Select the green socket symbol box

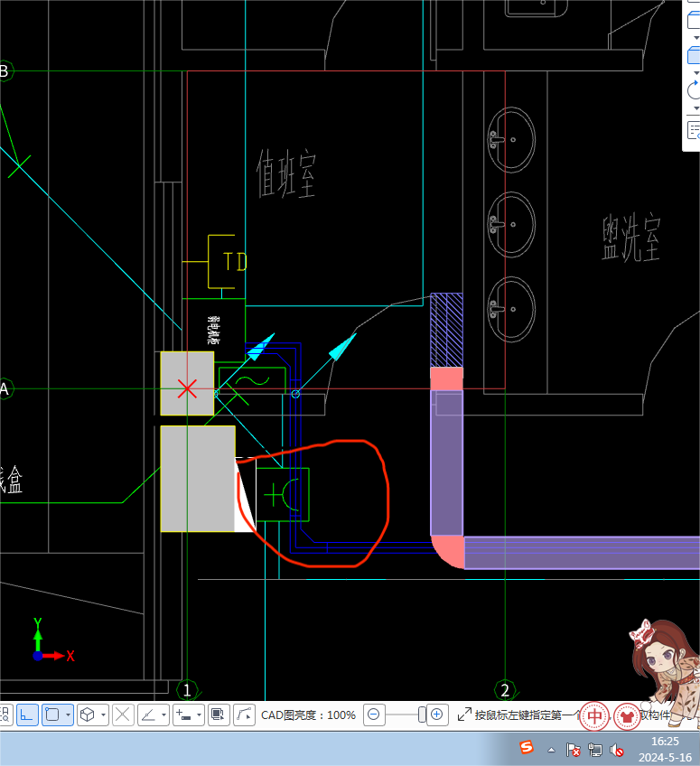283,494
